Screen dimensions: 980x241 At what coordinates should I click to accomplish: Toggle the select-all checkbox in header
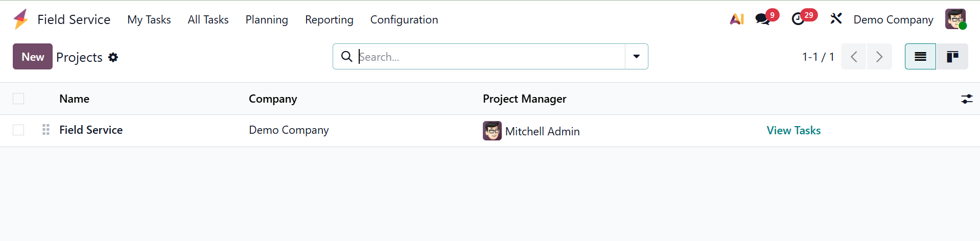(18, 99)
